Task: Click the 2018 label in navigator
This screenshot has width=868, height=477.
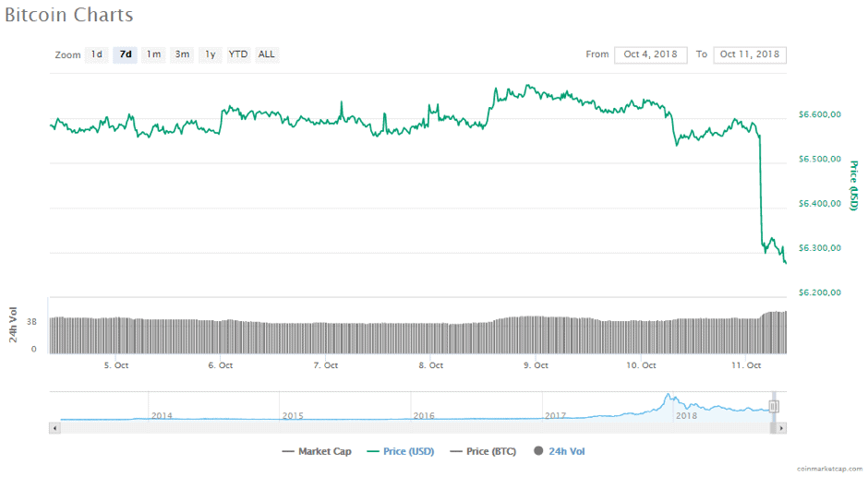Action: [x=686, y=415]
